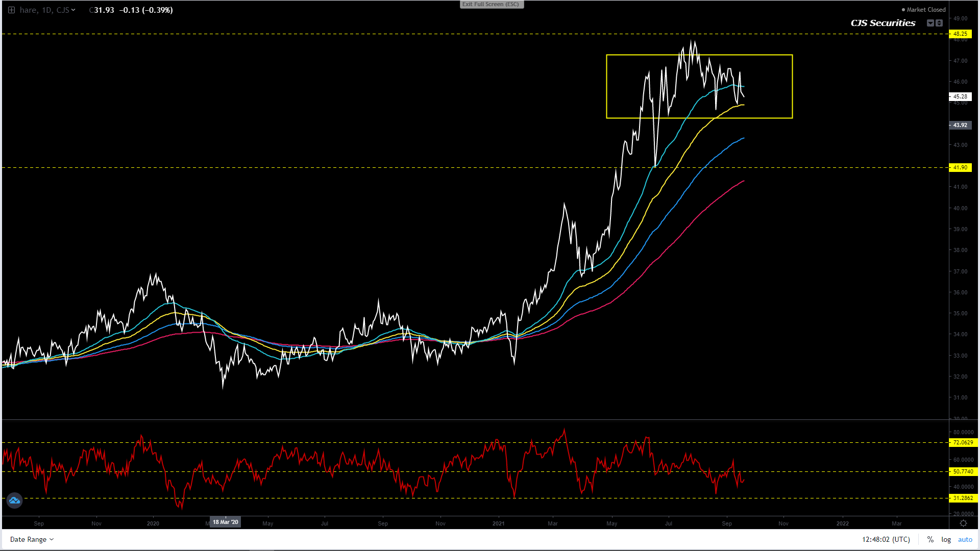
Task: Click the Market Closed status indicator
Action: 924,10
